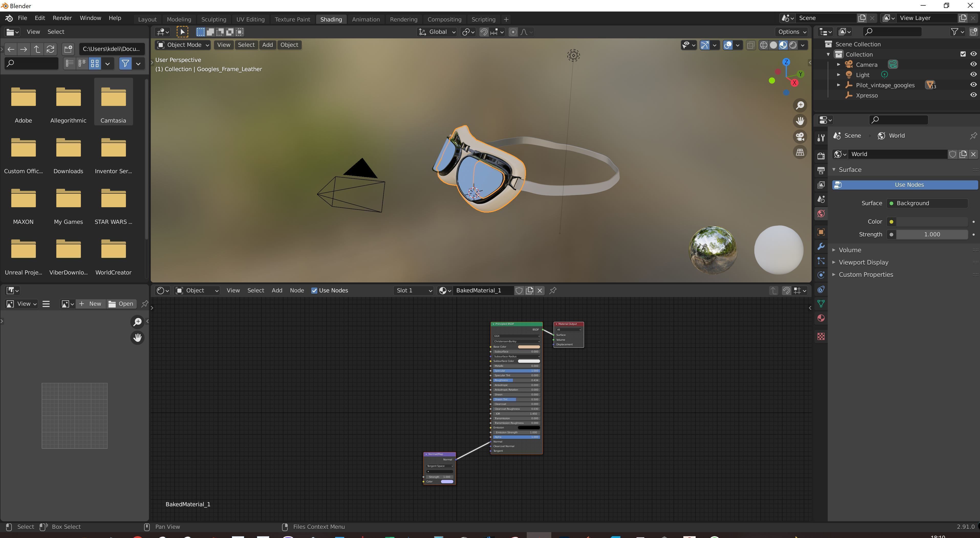Image resolution: width=980 pixels, height=538 pixels.
Task: Click the create new directory icon
Action: [x=68, y=49]
